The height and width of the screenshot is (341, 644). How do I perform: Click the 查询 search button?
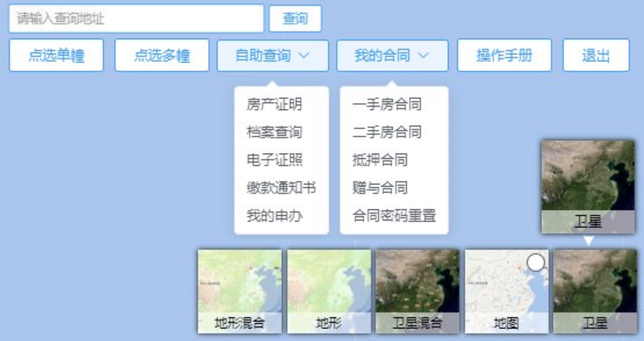click(x=295, y=19)
